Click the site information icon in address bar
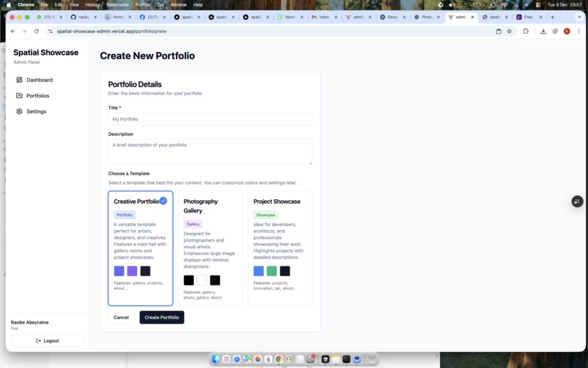The height and width of the screenshot is (368, 588). tap(50, 31)
